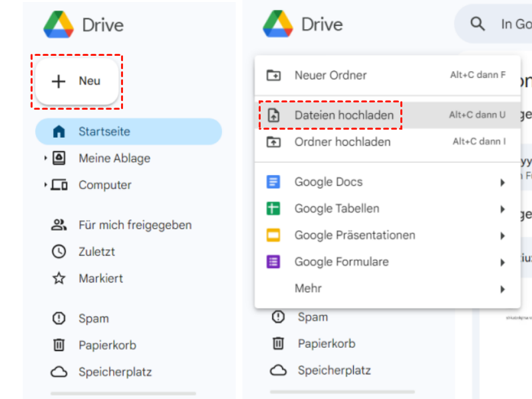This screenshot has height=399, width=532.
Task: Click the Papierkorb trash icon in the left sidebar
Action: (59, 345)
